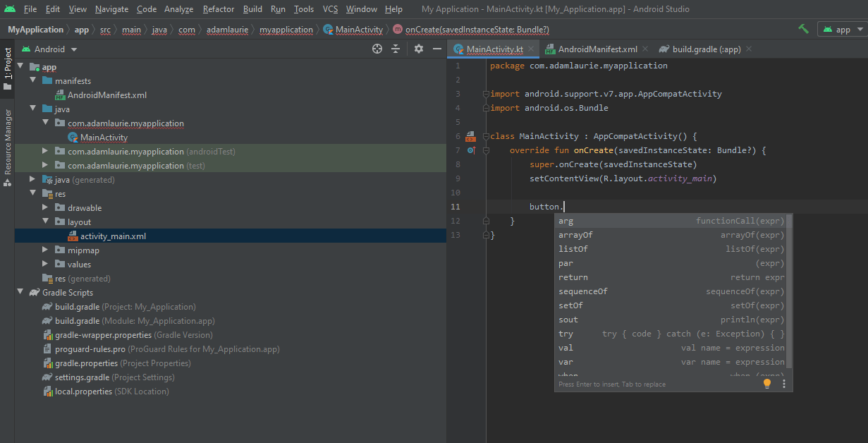
Task: Run a build using the hammer icon
Action: tap(804, 29)
